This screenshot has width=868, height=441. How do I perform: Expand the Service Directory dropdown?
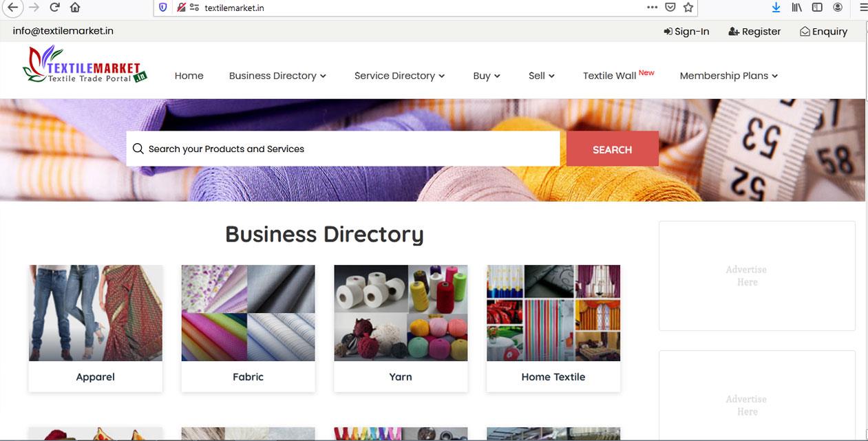pyautogui.click(x=399, y=76)
